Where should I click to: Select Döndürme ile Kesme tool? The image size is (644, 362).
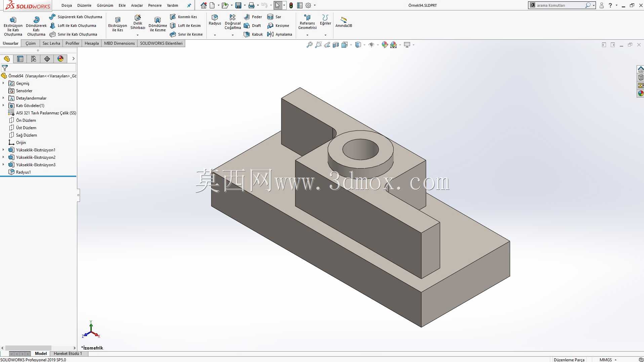tap(158, 24)
